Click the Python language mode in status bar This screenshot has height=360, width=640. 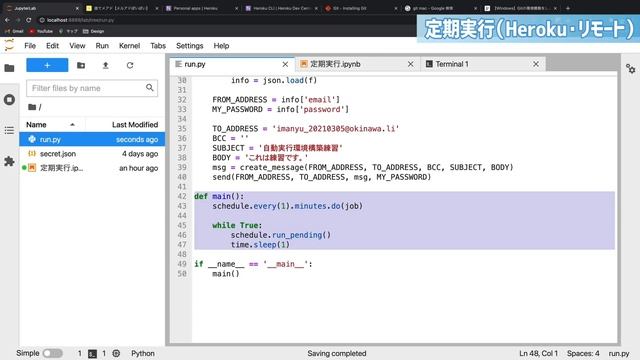(x=143, y=353)
